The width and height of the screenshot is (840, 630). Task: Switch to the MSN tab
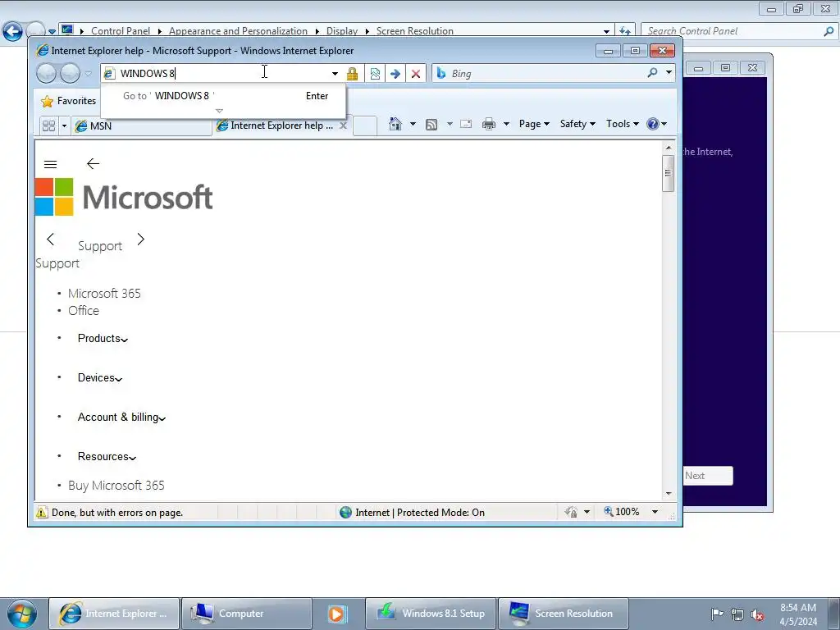(142, 126)
